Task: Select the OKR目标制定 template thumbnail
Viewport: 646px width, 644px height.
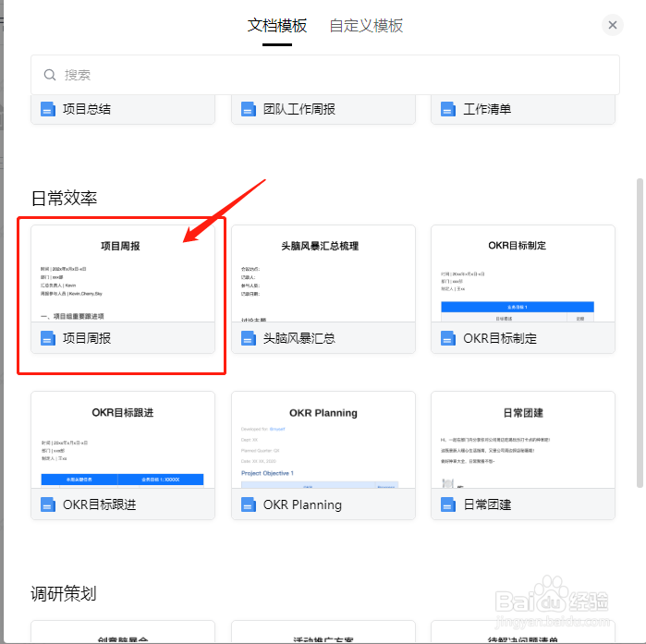Action: click(x=523, y=273)
